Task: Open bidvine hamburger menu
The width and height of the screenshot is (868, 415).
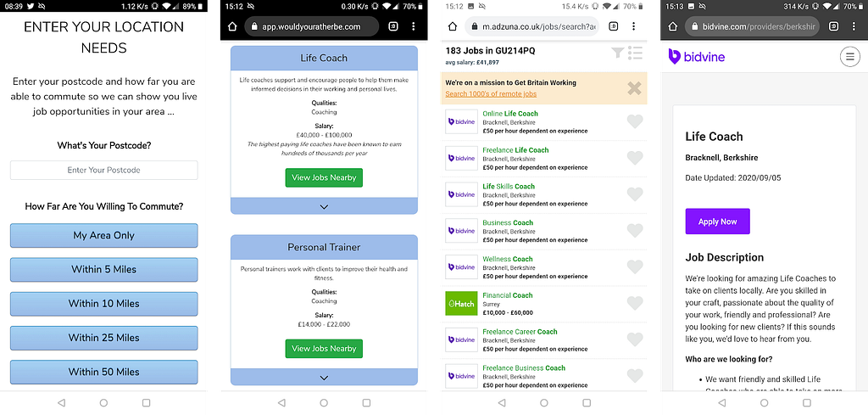Action: (849, 57)
